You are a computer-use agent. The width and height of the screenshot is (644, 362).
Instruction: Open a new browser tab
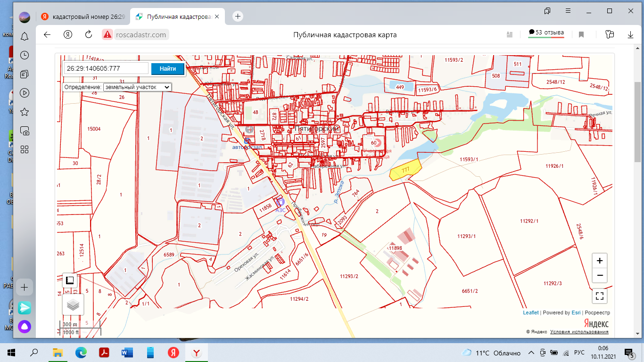click(x=238, y=16)
